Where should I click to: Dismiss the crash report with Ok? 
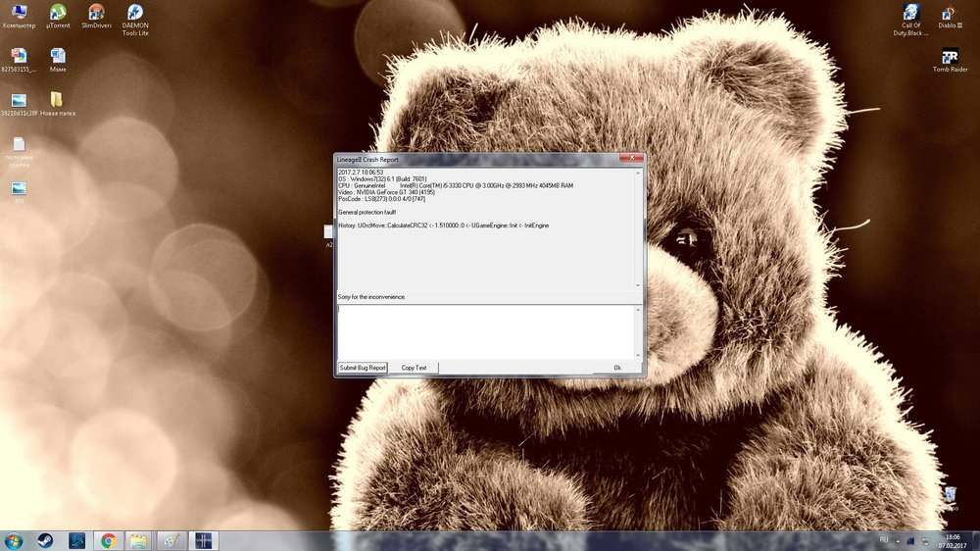click(616, 368)
